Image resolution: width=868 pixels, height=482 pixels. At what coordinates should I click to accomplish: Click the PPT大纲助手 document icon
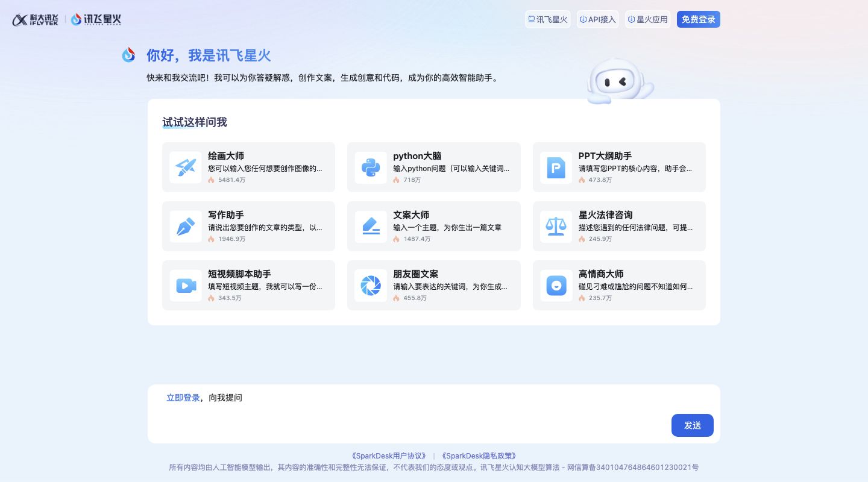556,167
